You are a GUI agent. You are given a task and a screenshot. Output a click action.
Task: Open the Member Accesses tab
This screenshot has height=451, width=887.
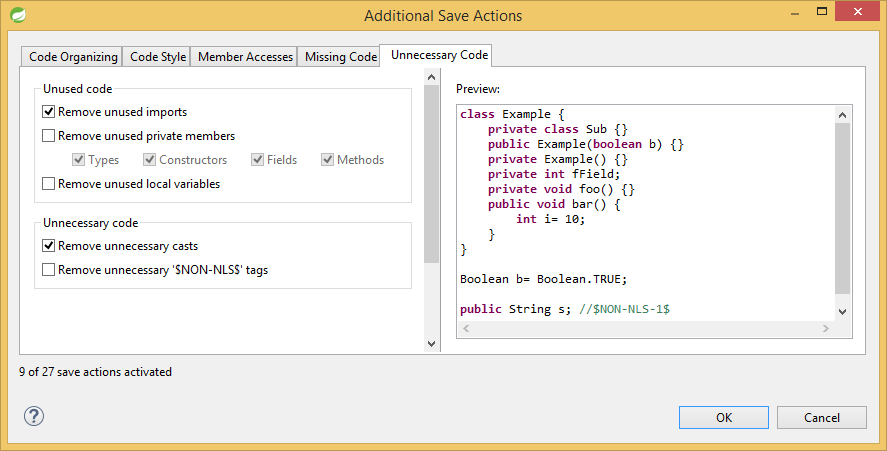[x=244, y=57]
